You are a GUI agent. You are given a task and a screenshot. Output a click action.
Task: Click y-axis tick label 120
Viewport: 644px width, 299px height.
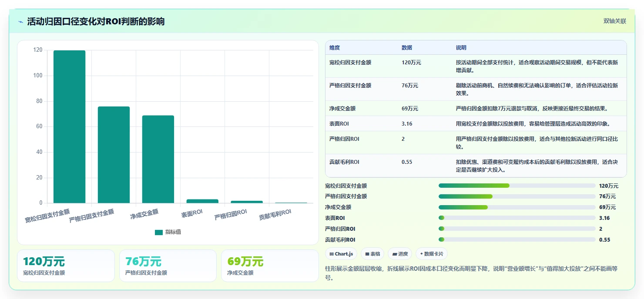pos(38,50)
